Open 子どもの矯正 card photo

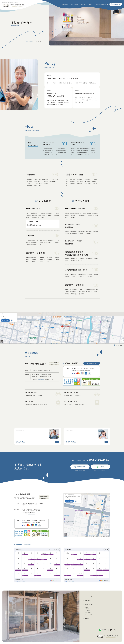tap(103, 434)
